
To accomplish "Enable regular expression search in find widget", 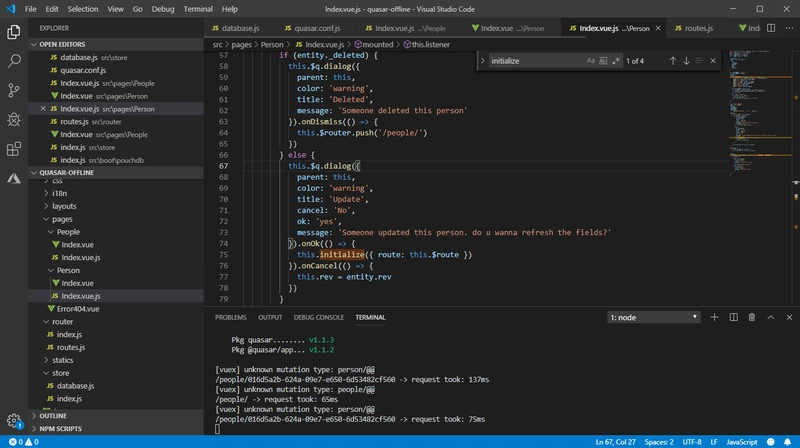I will click(617, 61).
